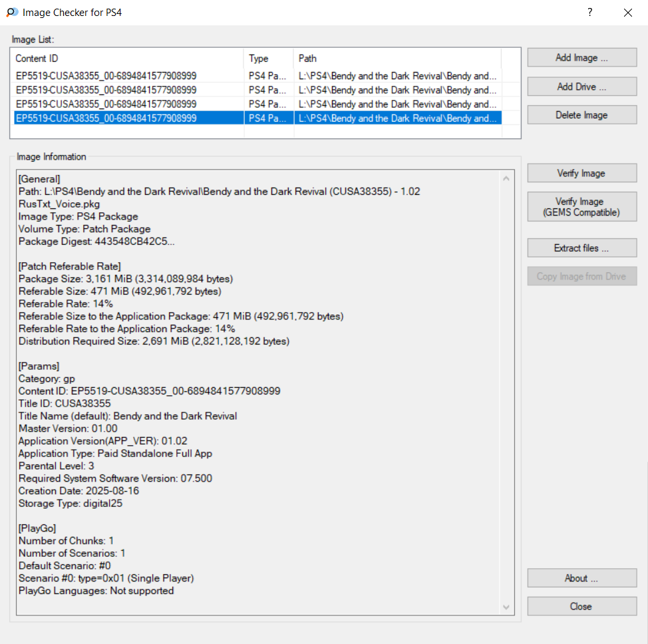
Task: Click the question mark help button
Action: (589, 13)
